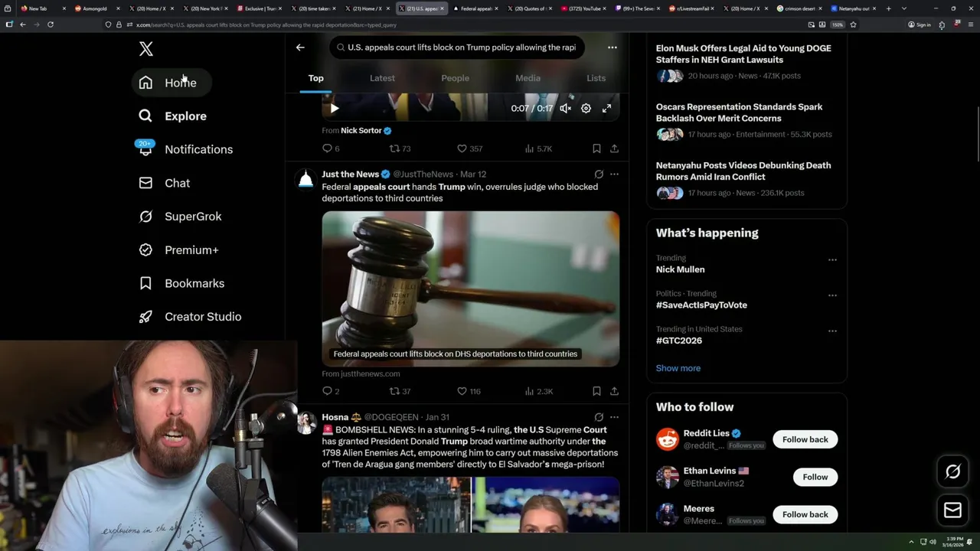Image resolution: width=980 pixels, height=551 pixels.
Task: Show hidden system tray icons
Action: coord(911,542)
